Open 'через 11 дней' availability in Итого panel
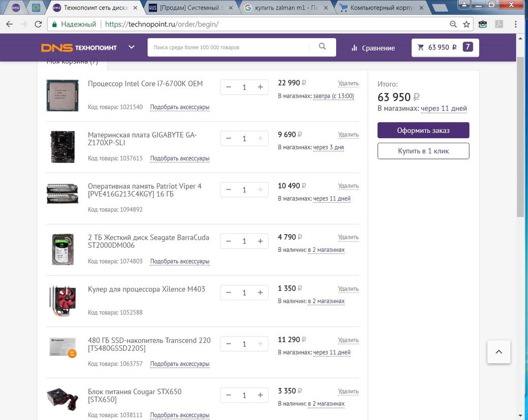This screenshot has width=528, height=420. (x=444, y=109)
